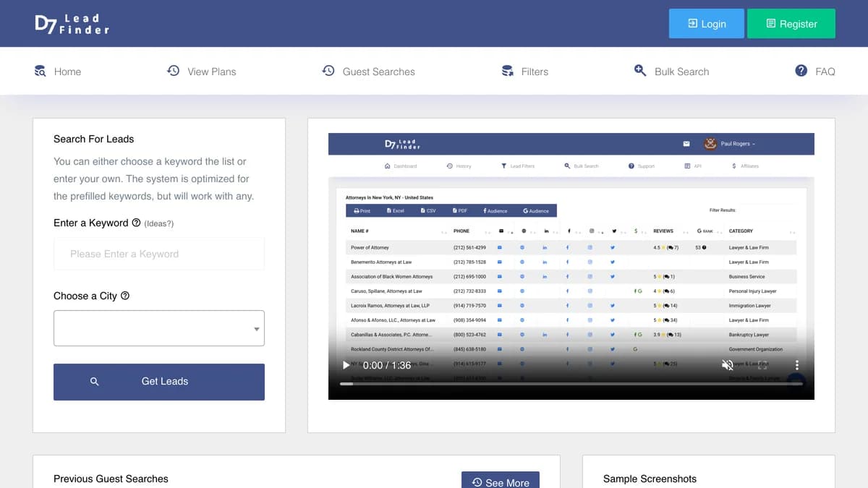The image size is (868, 488).
Task: Click the Search For Leads heading
Action: click(93, 139)
